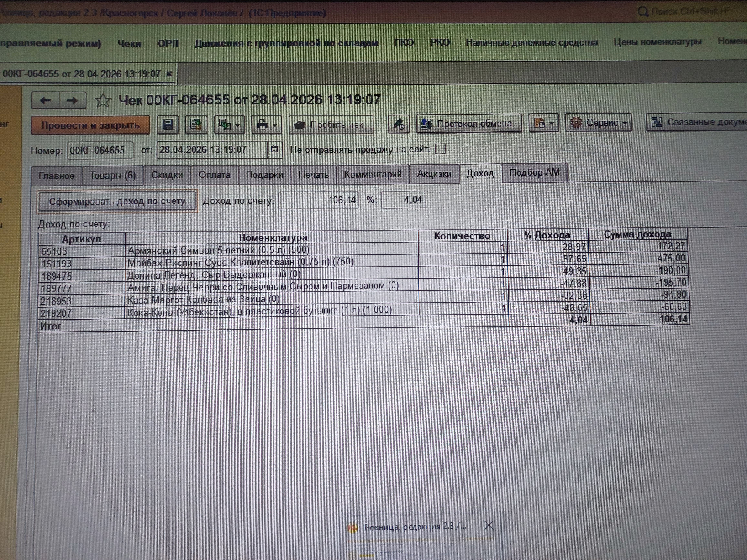747x560 pixels.
Task: Close the 00КГ-064655 document tab
Action: pos(169,74)
